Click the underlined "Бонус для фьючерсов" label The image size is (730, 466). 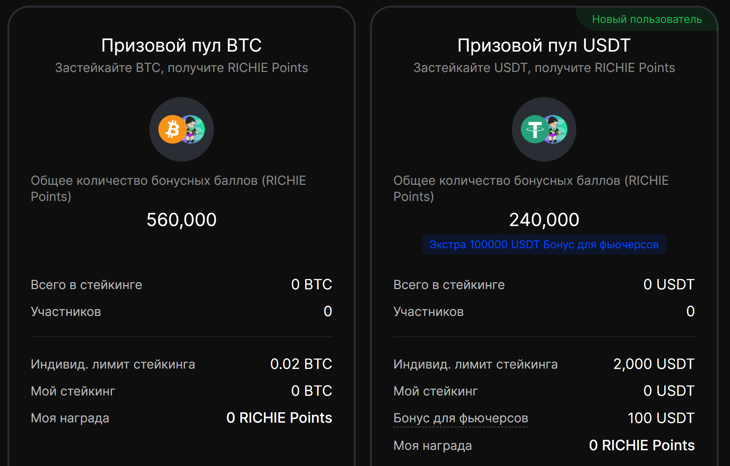click(x=460, y=418)
